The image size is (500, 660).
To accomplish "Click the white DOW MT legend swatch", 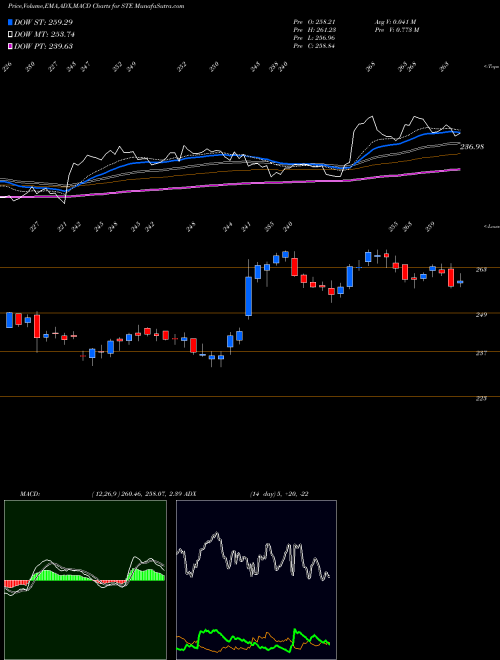I will [x=10, y=35].
